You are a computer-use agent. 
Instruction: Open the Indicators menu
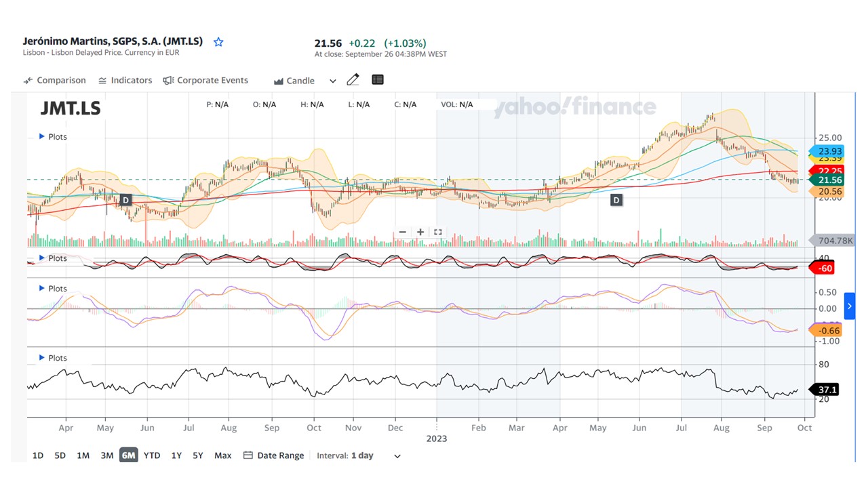[125, 80]
